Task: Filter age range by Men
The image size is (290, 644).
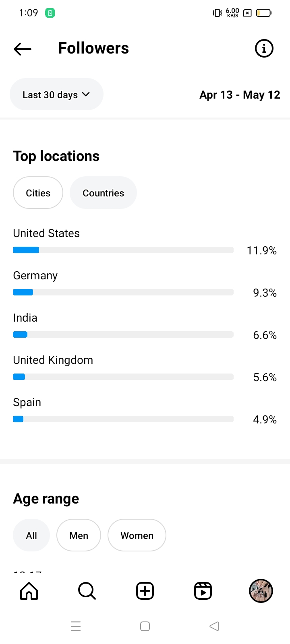Action: (79, 535)
